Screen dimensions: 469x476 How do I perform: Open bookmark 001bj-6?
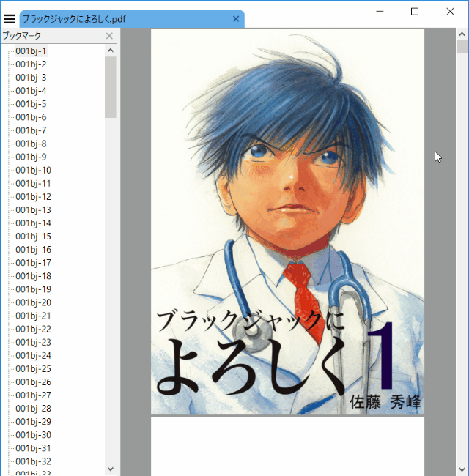click(x=31, y=117)
